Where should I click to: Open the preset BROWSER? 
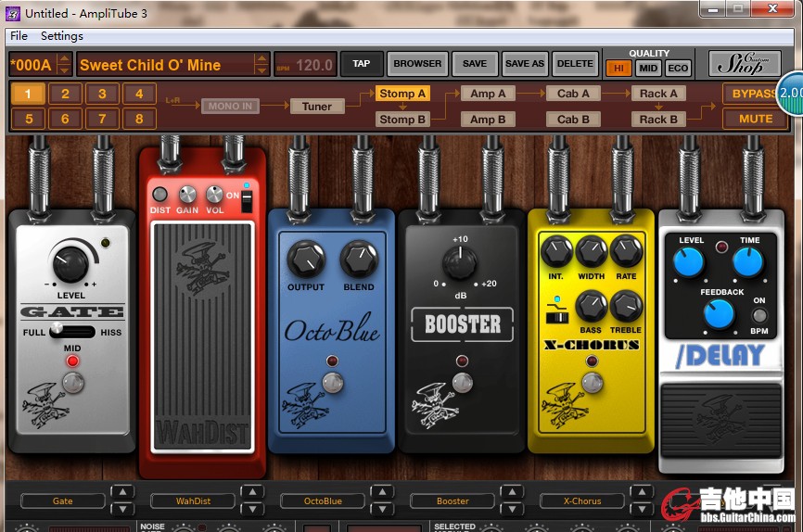click(417, 64)
